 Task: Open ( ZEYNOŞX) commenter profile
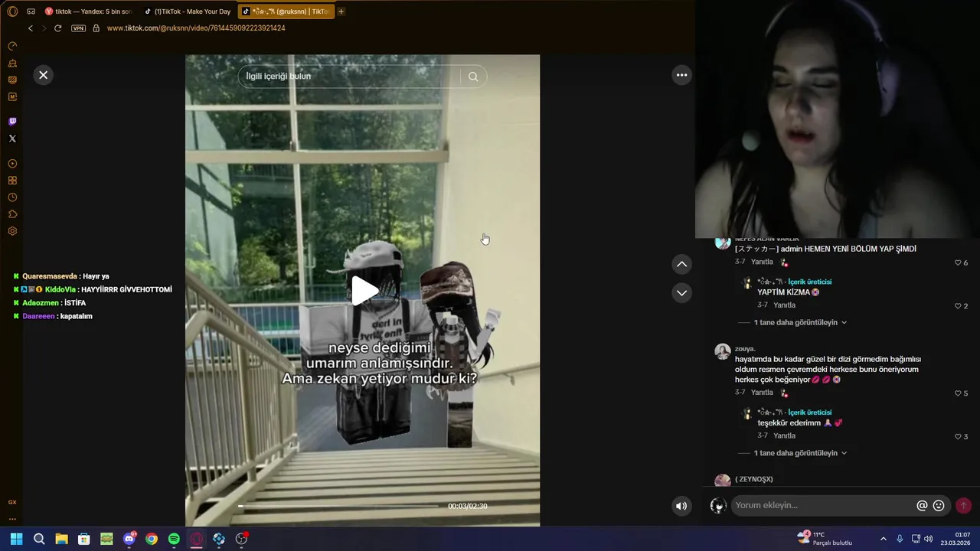click(754, 479)
